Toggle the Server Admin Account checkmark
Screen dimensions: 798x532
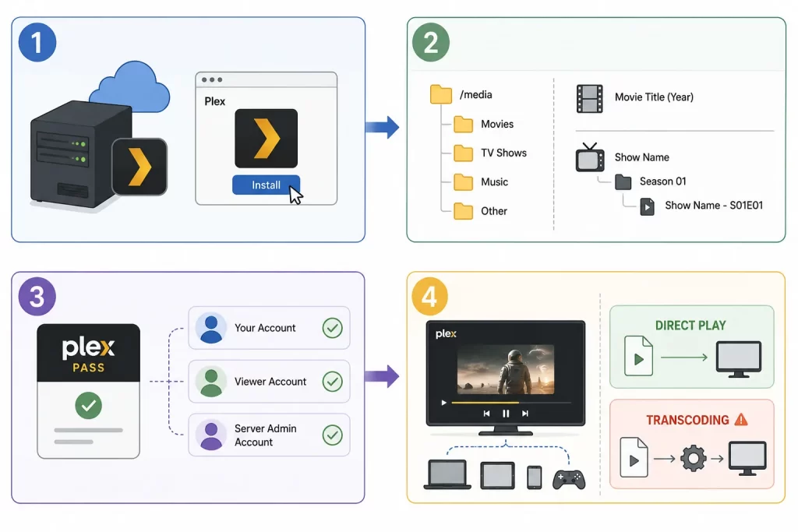332,435
